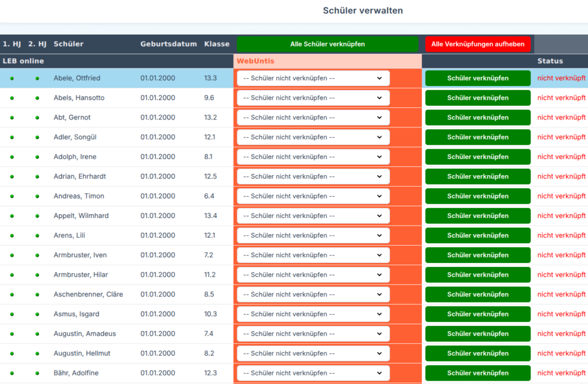Click 2. HJ dot for Asmus, Isgard
The width and height of the screenshot is (588, 384).
point(37,314)
